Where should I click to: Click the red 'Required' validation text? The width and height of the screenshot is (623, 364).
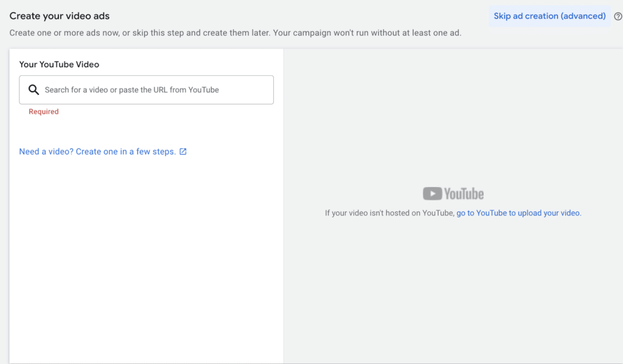pos(44,112)
